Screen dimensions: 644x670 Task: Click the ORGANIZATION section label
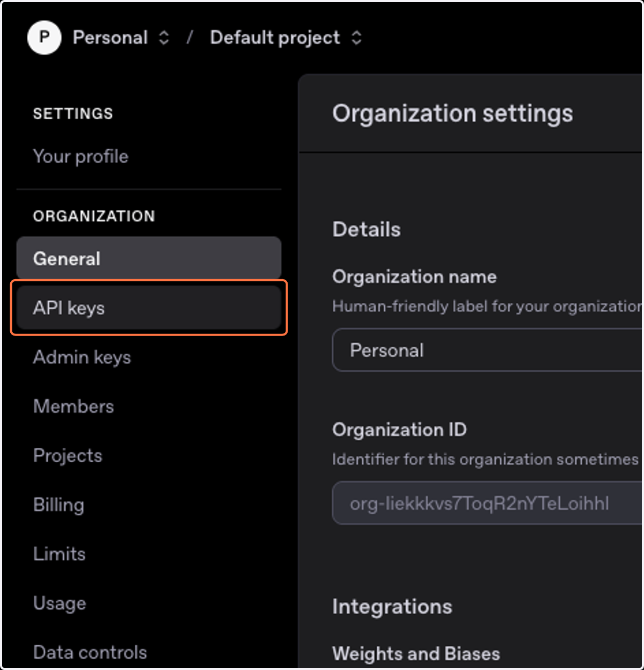tap(94, 216)
